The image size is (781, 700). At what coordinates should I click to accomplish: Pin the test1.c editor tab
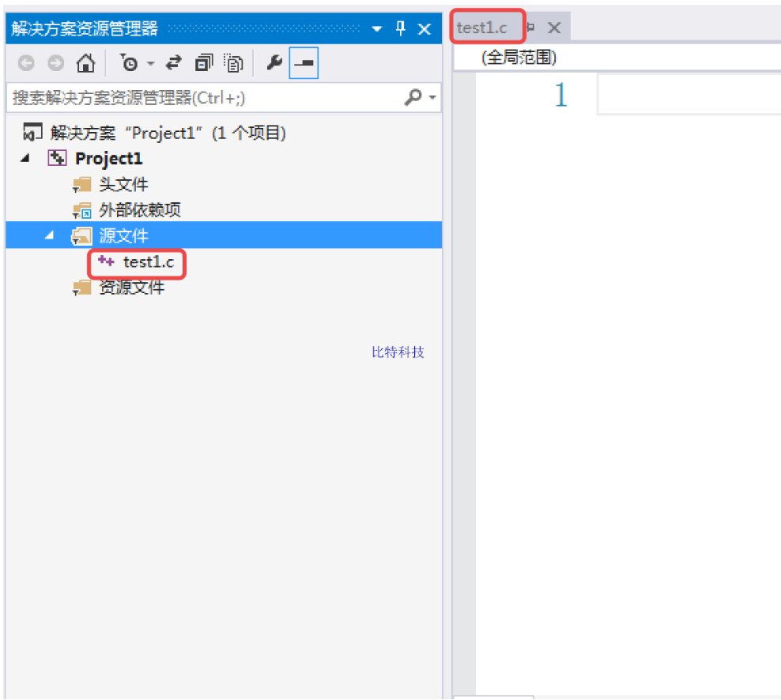point(530,28)
